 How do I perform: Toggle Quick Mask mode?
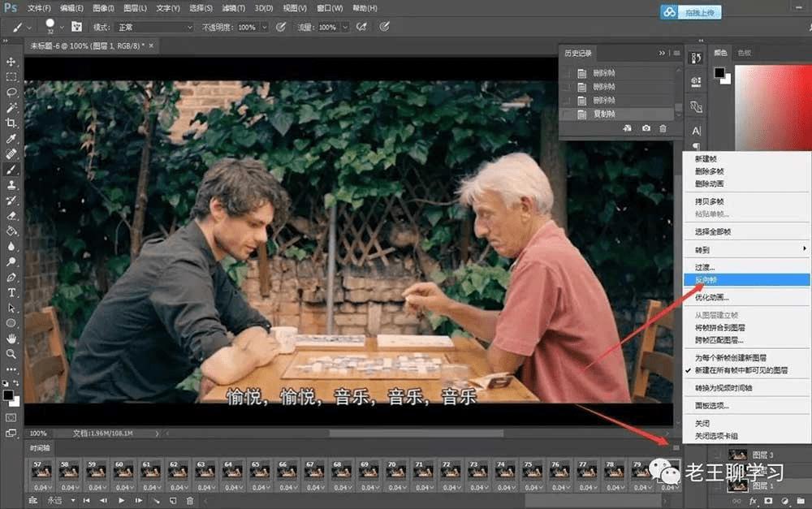point(11,417)
